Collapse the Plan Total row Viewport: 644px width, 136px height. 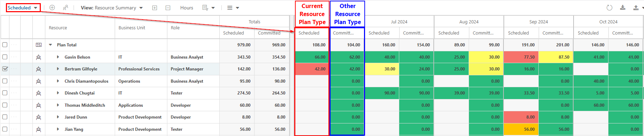pos(51,45)
